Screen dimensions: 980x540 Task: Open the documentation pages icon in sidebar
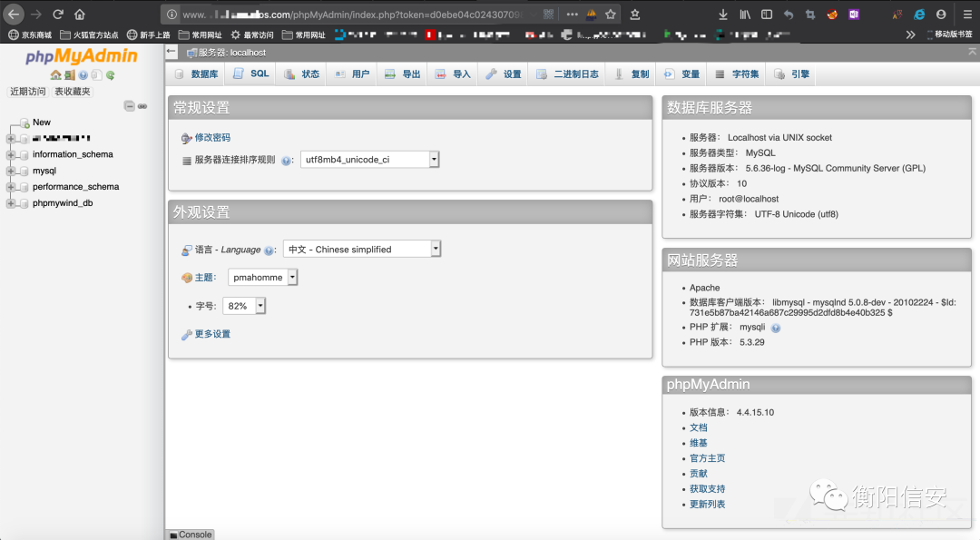(x=96, y=75)
